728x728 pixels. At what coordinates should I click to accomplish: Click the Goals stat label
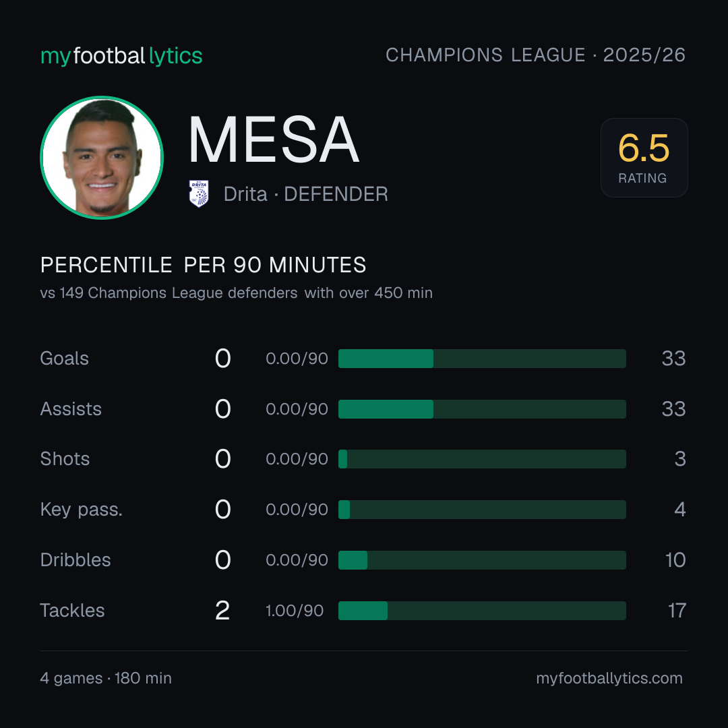65,359
